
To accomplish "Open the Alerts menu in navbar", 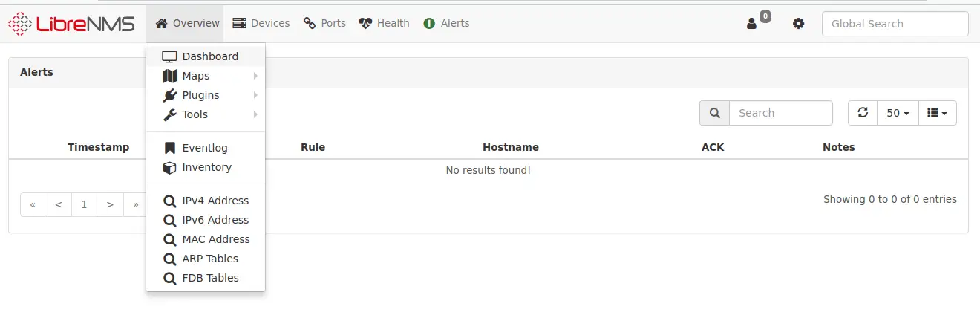I will click(x=446, y=23).
